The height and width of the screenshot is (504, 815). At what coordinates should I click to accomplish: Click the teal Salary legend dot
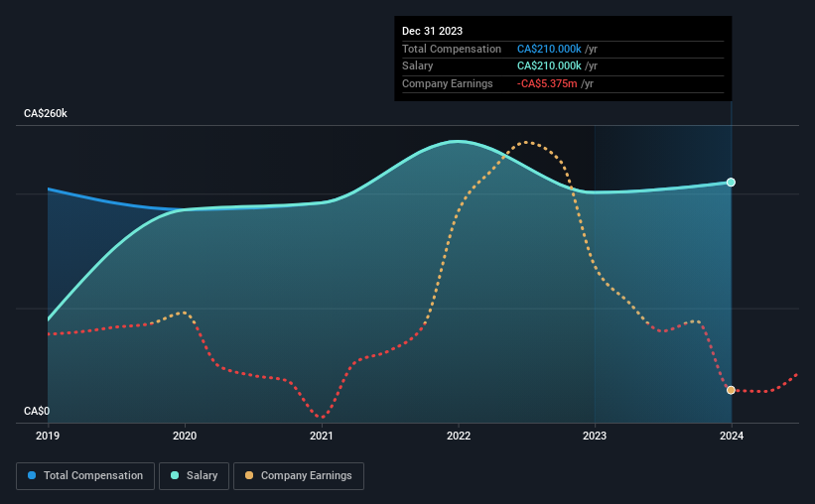pos(175,475)
